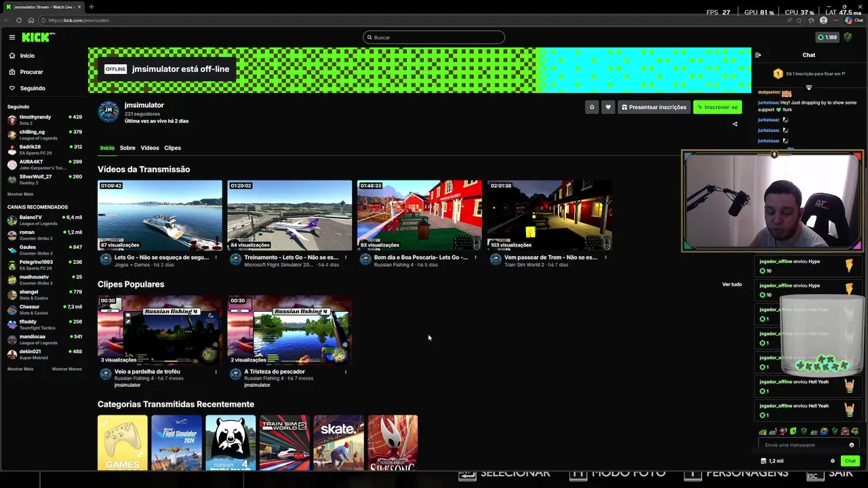Open a new browser tab

[x=92, y=7]
